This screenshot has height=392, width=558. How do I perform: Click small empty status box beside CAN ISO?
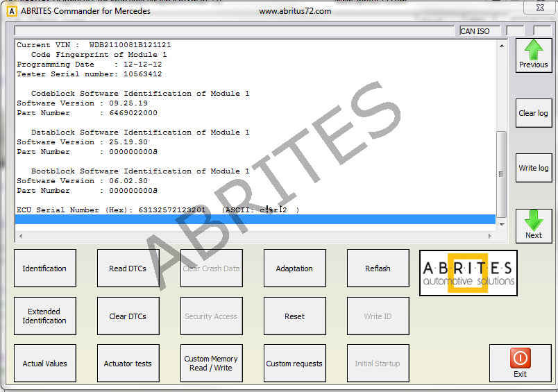[x=515, y=31]
